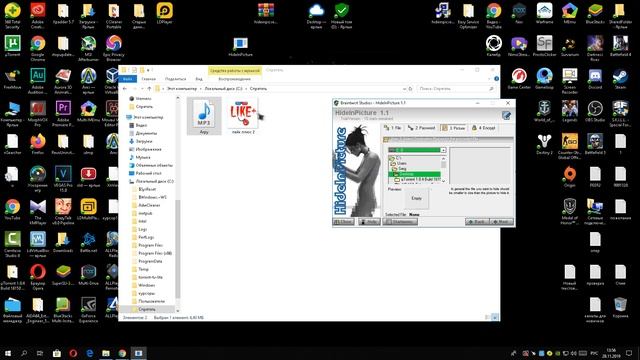Open the blue File tab in Explorer ribbon
The height and width of the screenshot is (360, 640).
click(127, 79)
